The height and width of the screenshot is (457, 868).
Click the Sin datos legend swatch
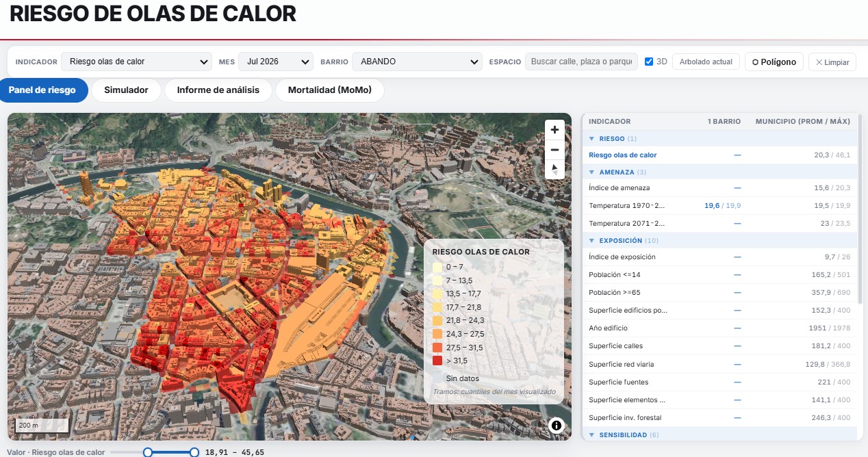pyautogui.click(x=437, y=378)
